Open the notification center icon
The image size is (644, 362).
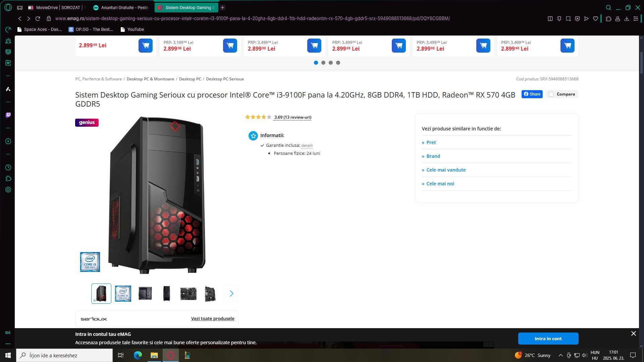pos(633,355)
